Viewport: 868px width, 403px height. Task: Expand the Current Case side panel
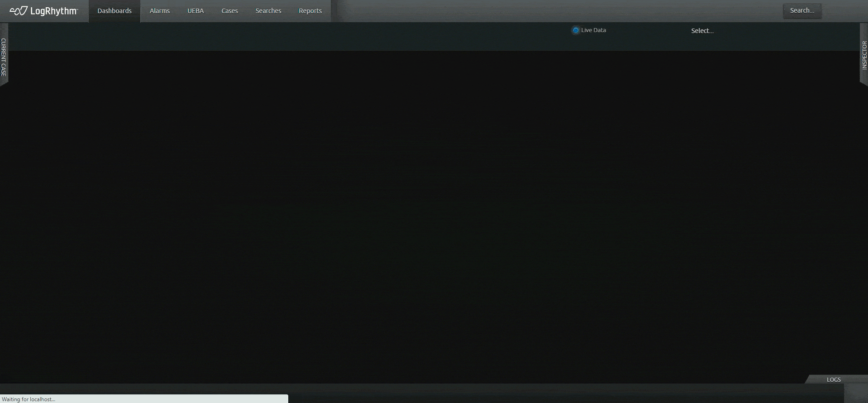[4, 57]
